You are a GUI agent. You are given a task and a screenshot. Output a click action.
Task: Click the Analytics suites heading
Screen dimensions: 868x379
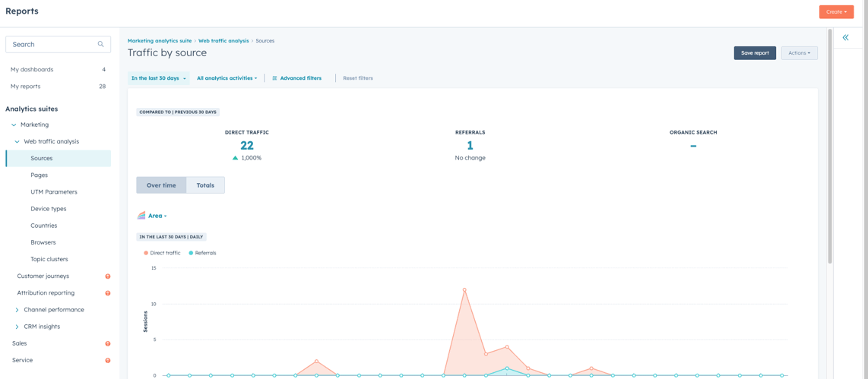(32, 109)
